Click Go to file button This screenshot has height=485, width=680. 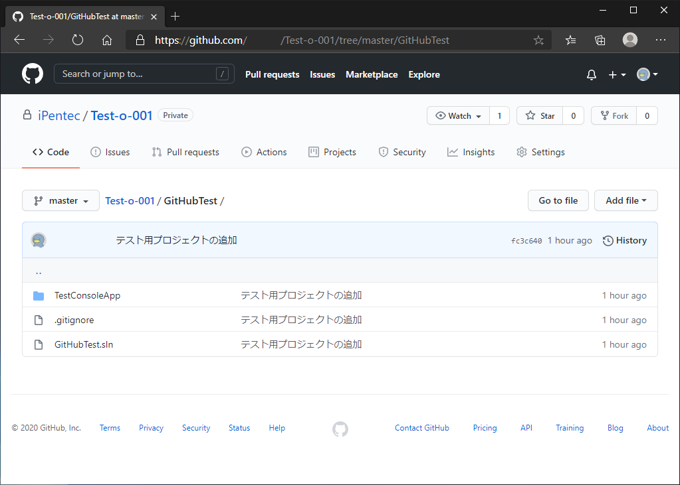pos(558,200)
